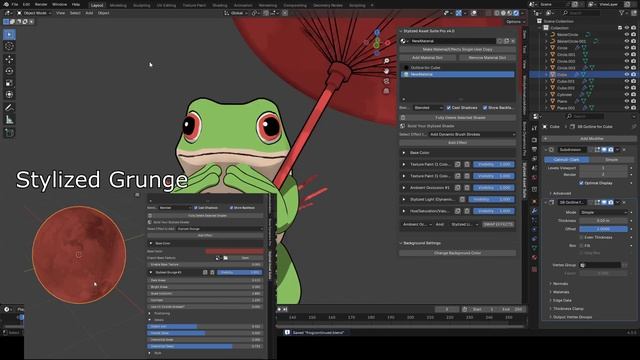Open Select Effect dropdown Add Dynamic Brush Strokes
Viewport: 640px width, 360px height.
[x=472, y=134]
